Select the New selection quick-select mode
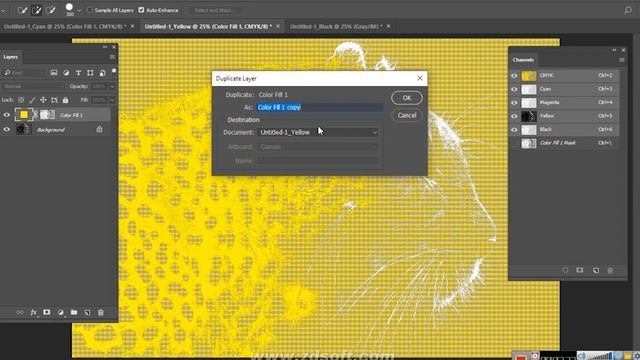The width and height of the screenshot is (640, 360). pos(22,10)
